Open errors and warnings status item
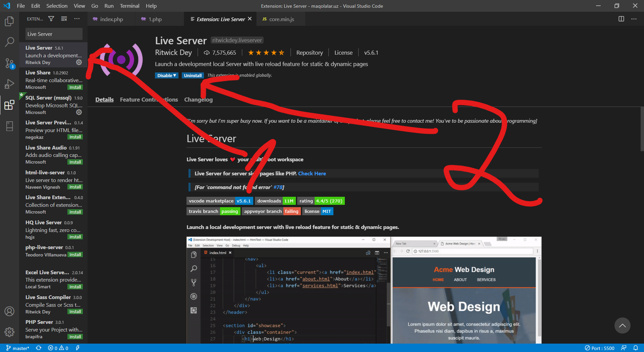This screenshot has width=644, height=352. coord(58,348)
